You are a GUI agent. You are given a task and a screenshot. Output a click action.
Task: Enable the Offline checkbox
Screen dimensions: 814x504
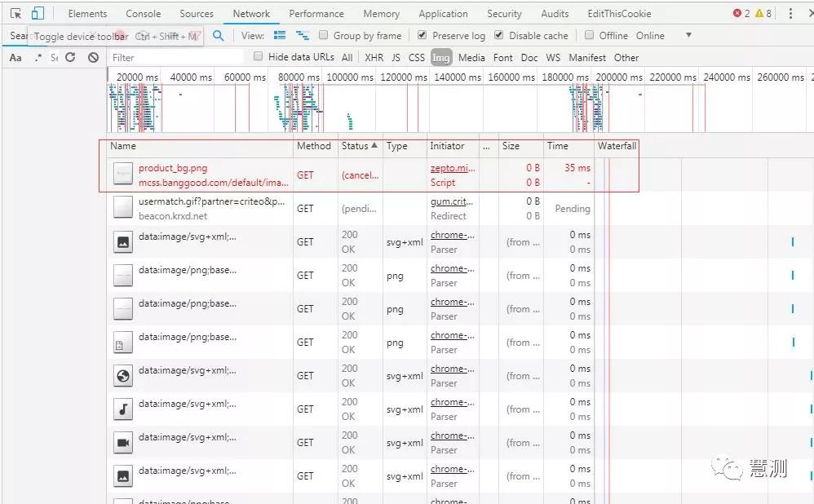coord(589,35)
